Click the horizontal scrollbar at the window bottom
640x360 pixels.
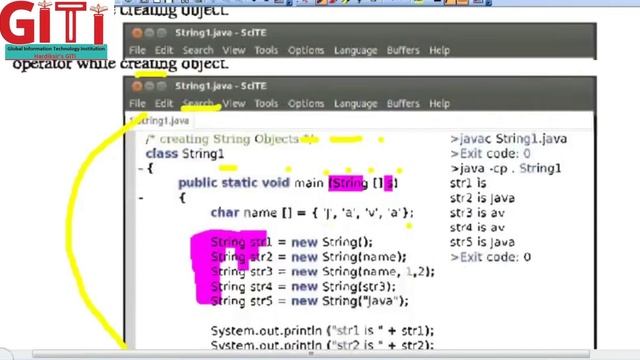tap(311, 354)
